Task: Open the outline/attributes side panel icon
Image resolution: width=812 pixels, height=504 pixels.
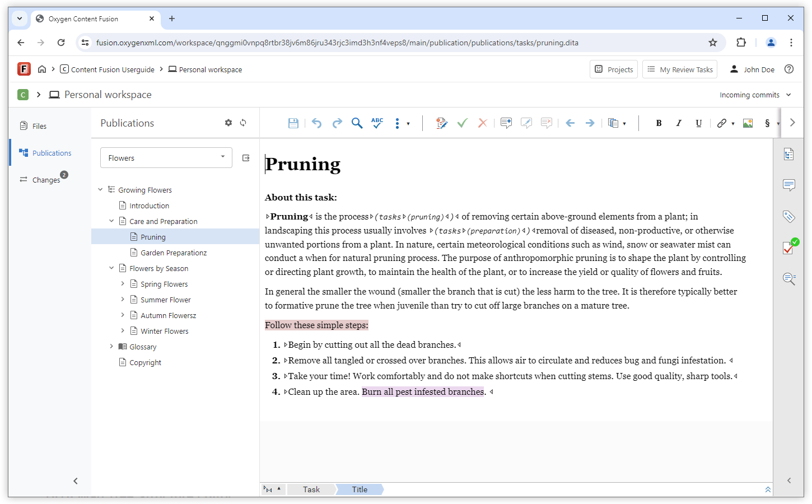Action: click(x=788, y=154)
